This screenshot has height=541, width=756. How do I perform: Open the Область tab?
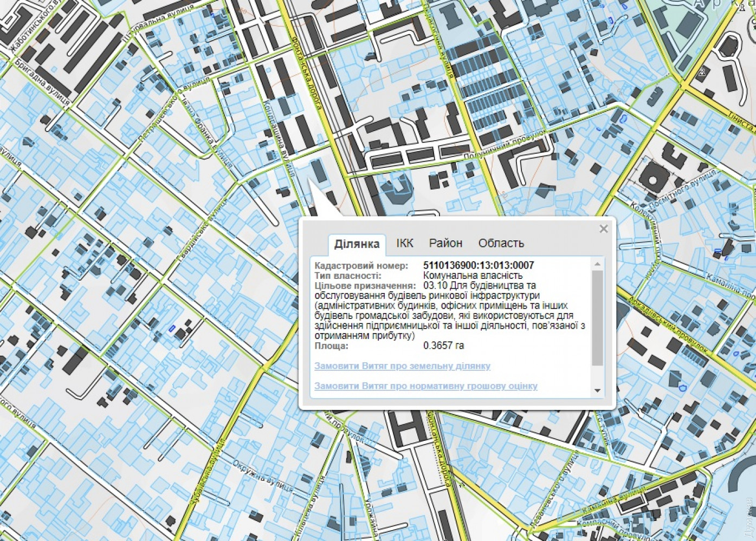point(501,243)
